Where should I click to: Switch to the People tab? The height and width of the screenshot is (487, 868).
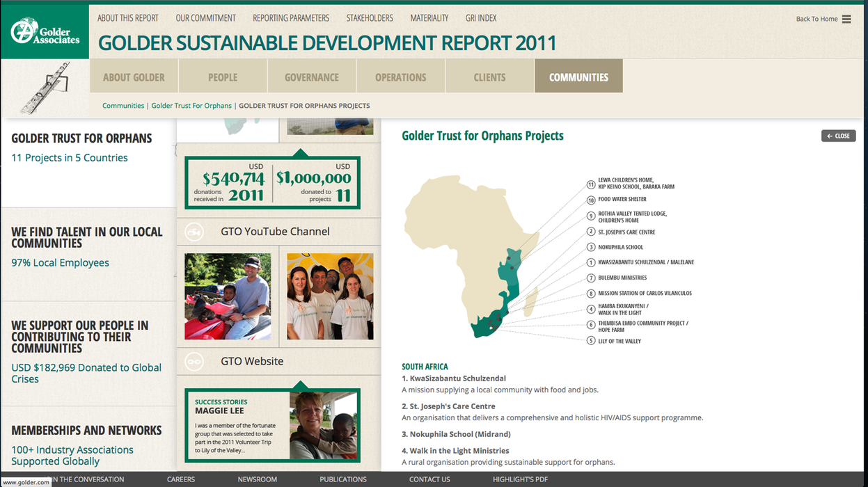(x=223, y=77)
